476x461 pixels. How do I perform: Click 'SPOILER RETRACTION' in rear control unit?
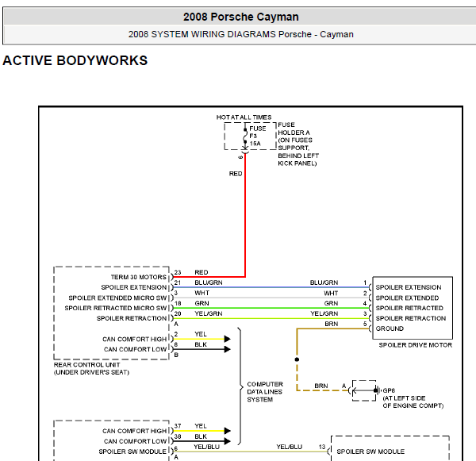(x=132, y=318)
